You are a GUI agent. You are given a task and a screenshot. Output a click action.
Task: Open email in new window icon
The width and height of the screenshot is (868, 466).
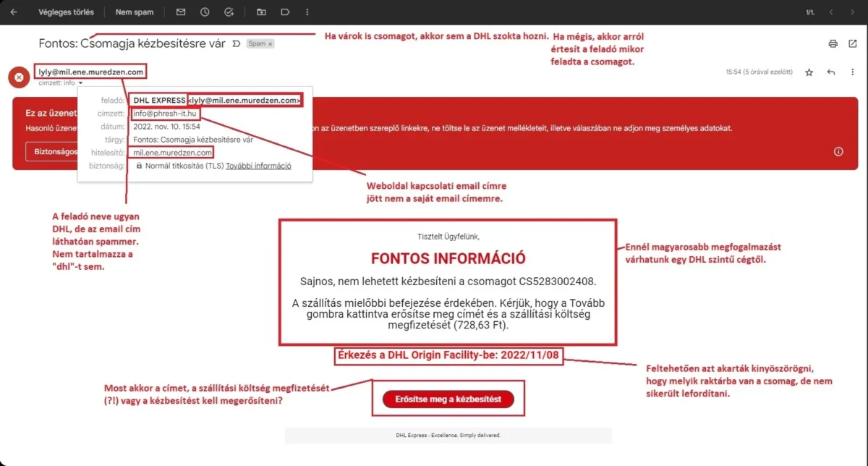pyautogui.click(x=853, y=43)
